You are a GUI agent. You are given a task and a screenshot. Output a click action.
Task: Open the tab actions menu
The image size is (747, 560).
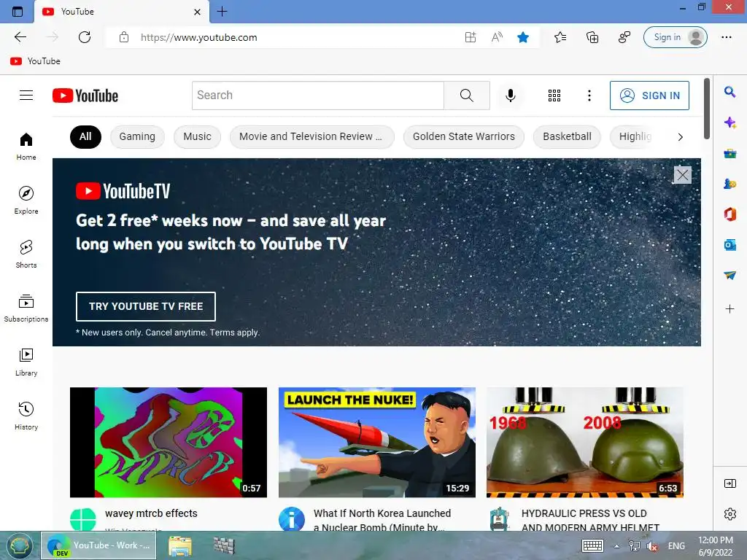pyautogui.click(x=18, y=12)
